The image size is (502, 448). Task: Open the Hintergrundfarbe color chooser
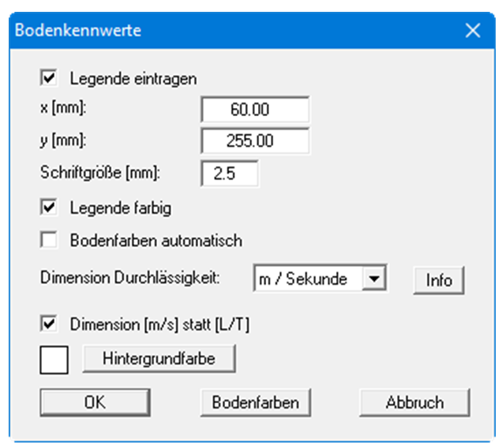[158, 359]
